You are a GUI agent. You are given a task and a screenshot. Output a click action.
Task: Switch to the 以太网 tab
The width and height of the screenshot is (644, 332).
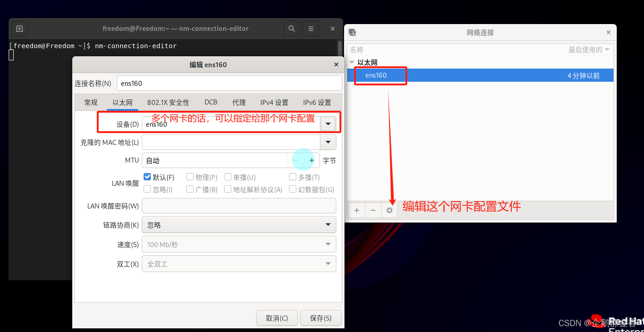click(122, 103)
